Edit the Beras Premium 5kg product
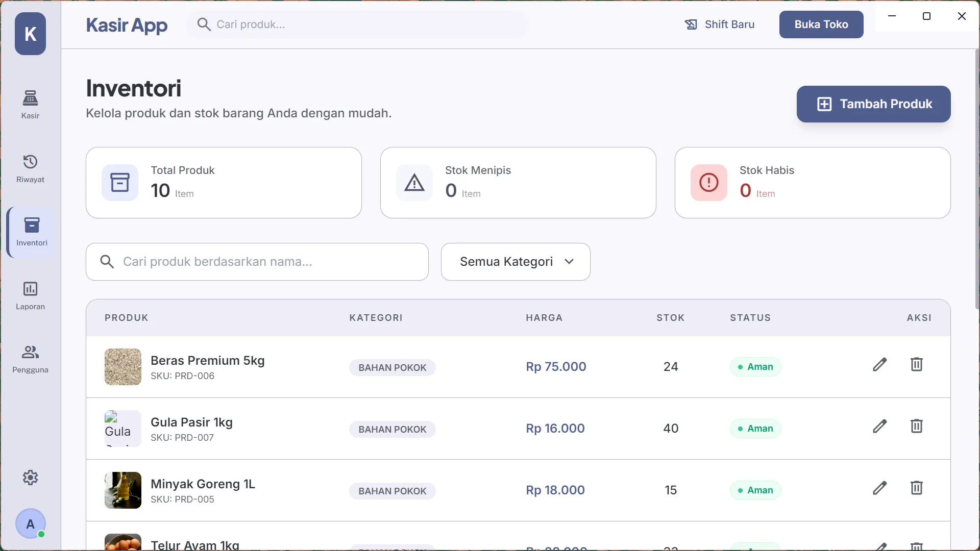This screenshot has width=980, height=551. (879, 365)
